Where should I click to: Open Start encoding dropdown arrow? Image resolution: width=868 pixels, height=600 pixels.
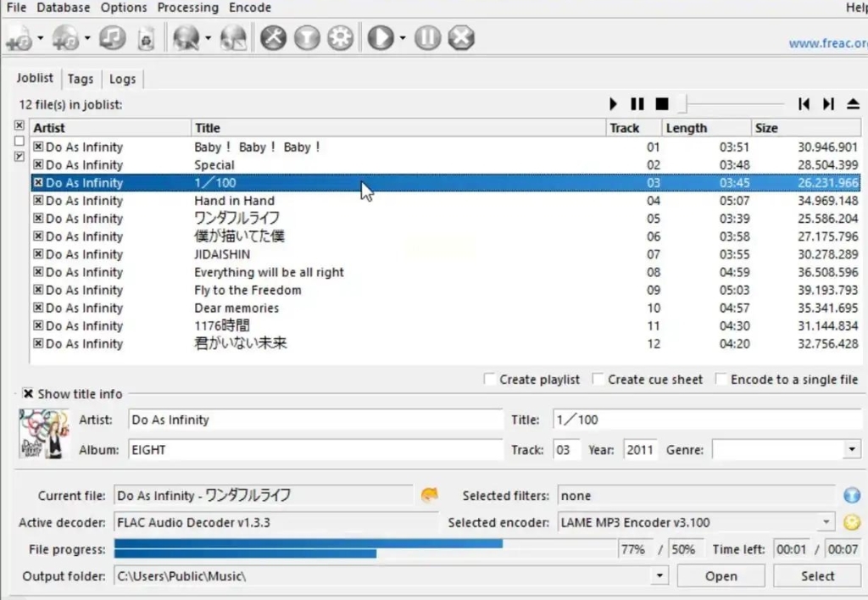403,38
